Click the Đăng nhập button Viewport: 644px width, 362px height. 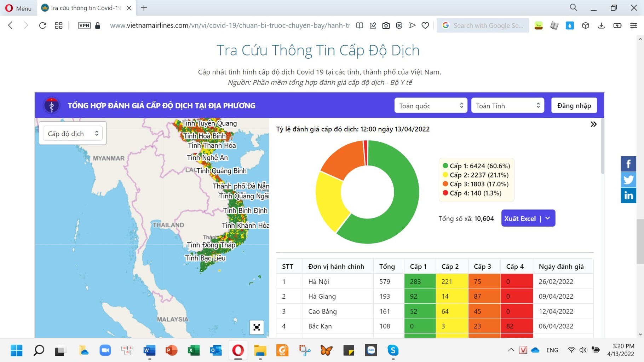coord(574,106)
